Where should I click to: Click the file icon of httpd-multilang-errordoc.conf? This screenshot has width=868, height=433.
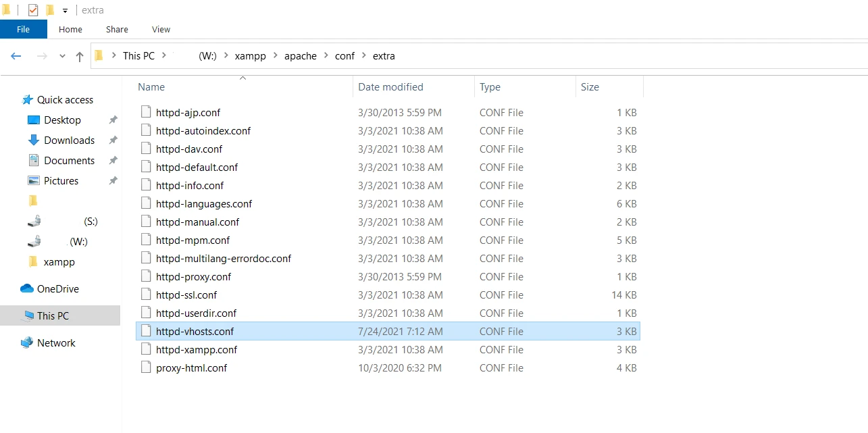pyautogui.click(x=145, y=258)
